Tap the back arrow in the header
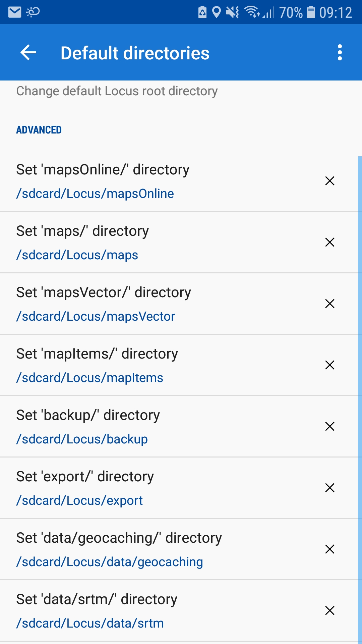362x644 pixels. pyautogui.click(x=28, y=53)
